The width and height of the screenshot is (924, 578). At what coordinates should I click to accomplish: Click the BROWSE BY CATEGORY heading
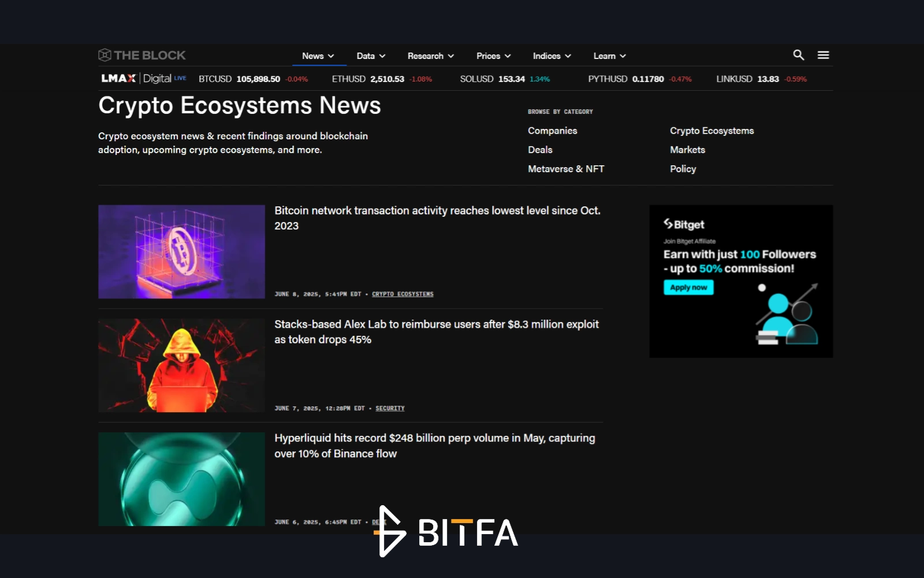(x=560, y=112)
